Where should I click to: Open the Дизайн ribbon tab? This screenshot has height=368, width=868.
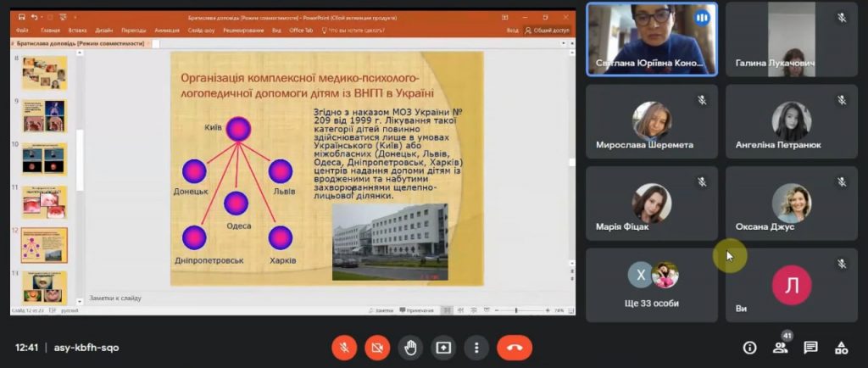[x=104, y=31]
